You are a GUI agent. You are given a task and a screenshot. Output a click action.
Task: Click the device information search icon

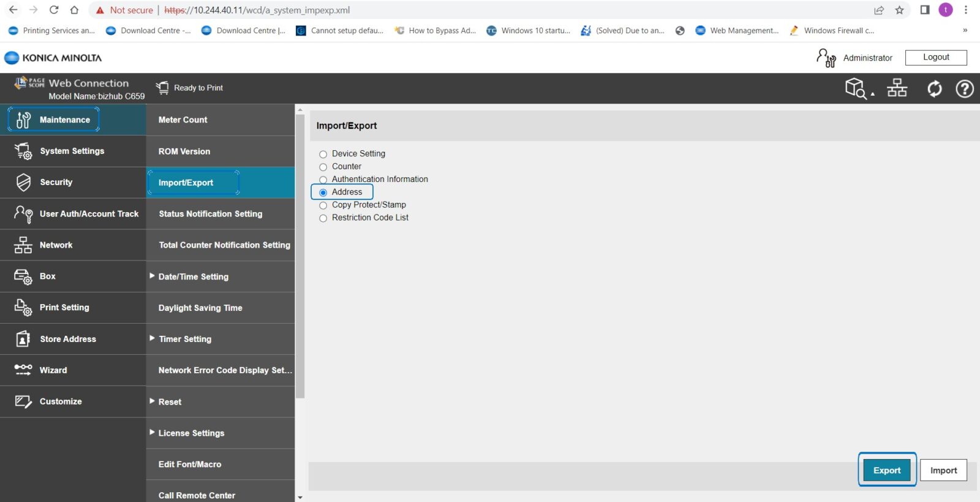tap(856, 88)
